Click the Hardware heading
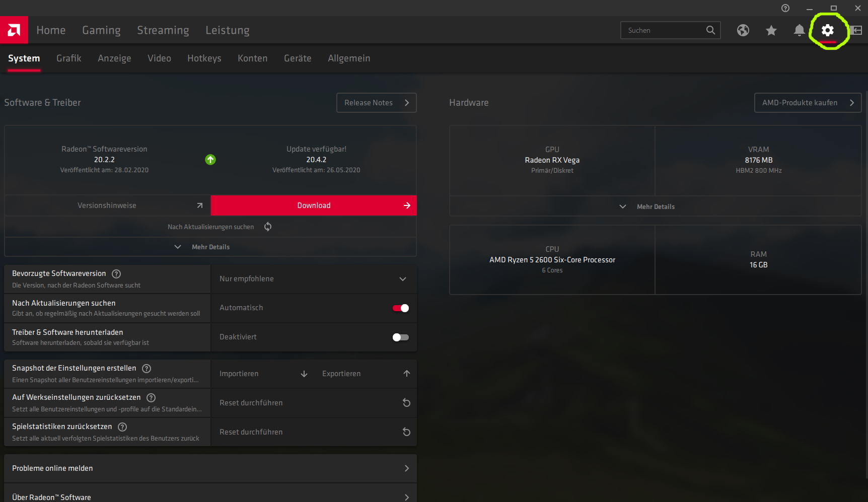Image resolution: width=868 pixels, height=502 pixels. tap(469, 103)
